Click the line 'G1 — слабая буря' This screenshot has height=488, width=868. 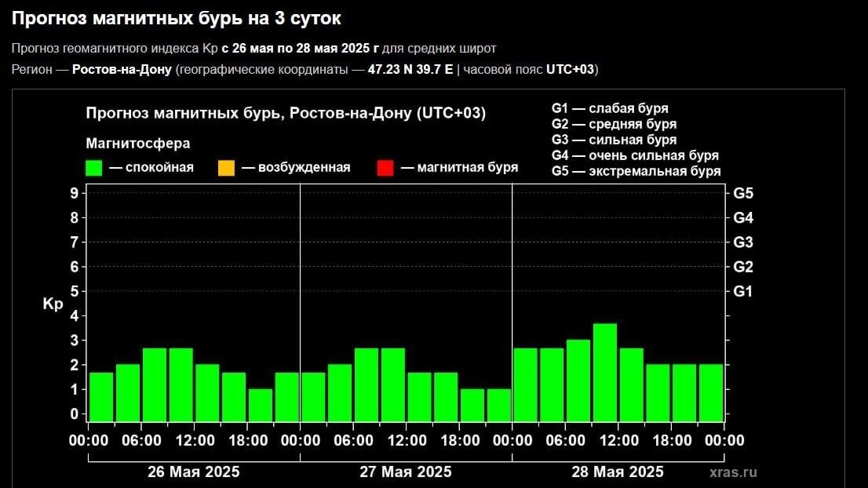(610, 108)
